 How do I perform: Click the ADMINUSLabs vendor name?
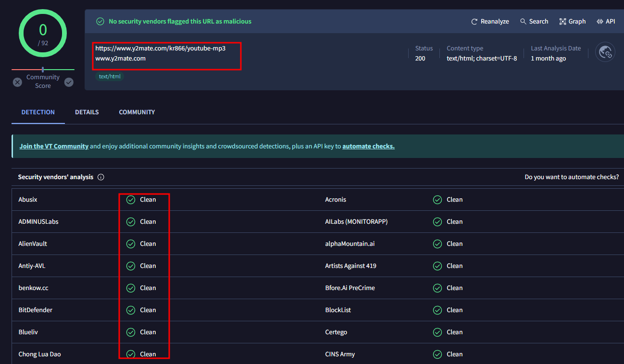38,221
